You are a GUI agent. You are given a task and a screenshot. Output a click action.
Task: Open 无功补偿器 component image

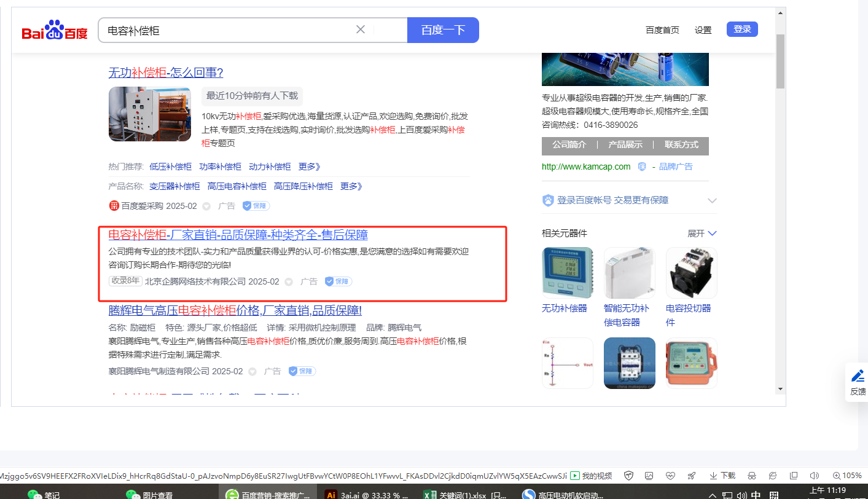point(568,273)
